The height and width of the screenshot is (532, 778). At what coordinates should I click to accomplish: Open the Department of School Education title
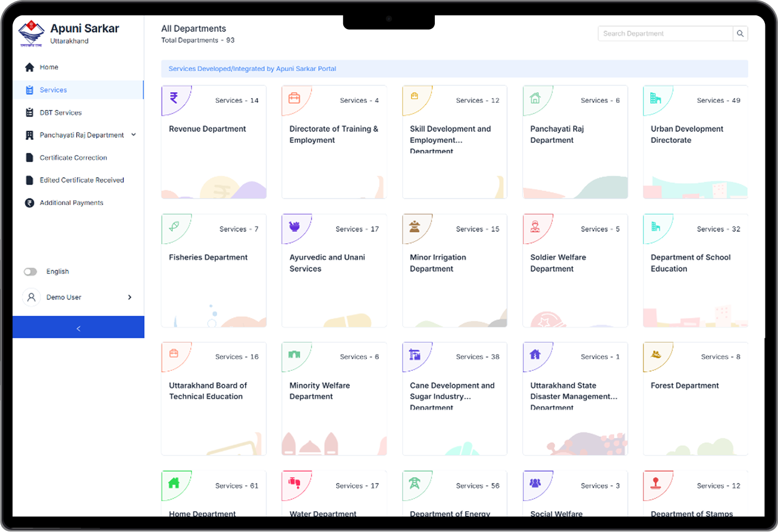tap(691, 263)
